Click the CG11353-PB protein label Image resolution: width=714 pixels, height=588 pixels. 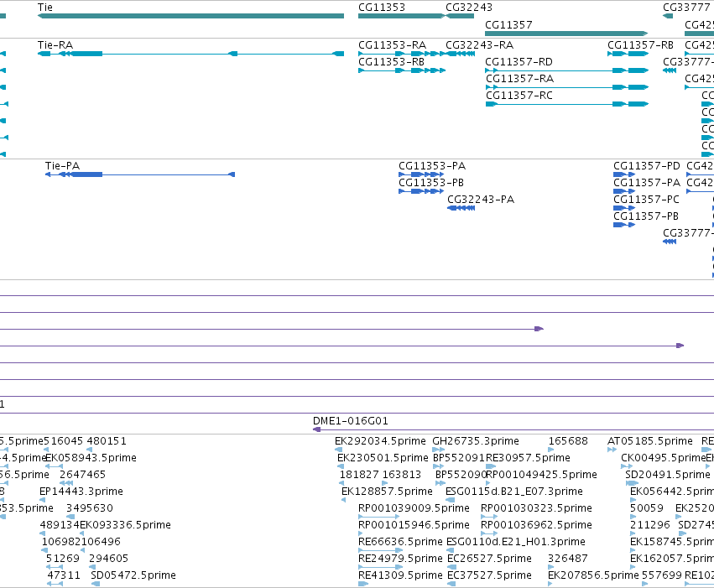(x=431, y=183)
